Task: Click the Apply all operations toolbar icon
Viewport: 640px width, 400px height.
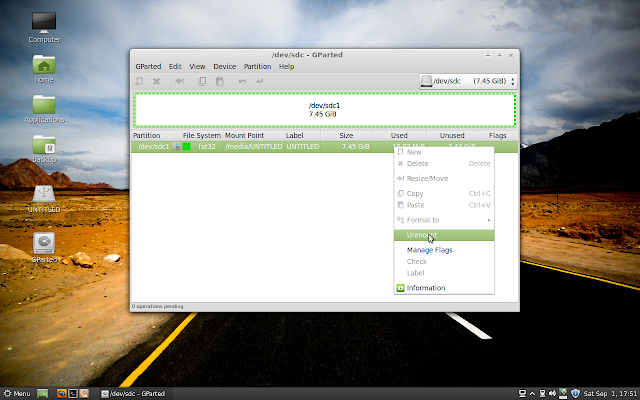Action: coord(260,81)
